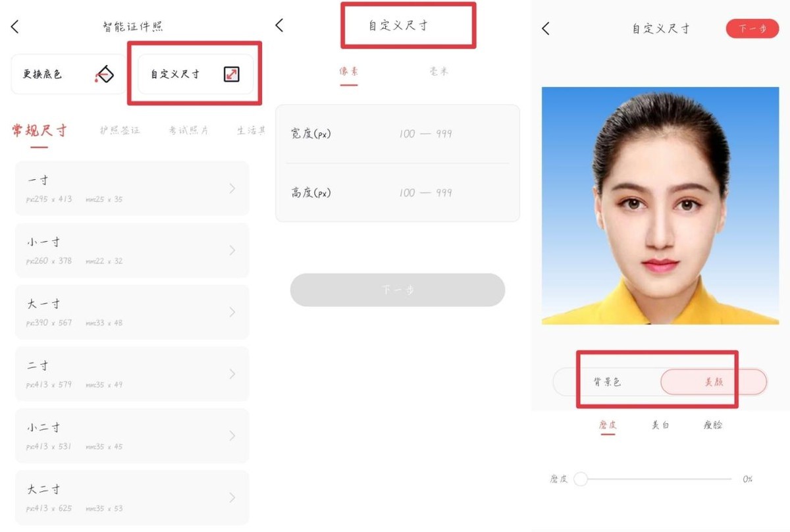The width and height of the screenshot is (790, 532).
Task: Select the 像素 unit tab
Action: [349, 71]
